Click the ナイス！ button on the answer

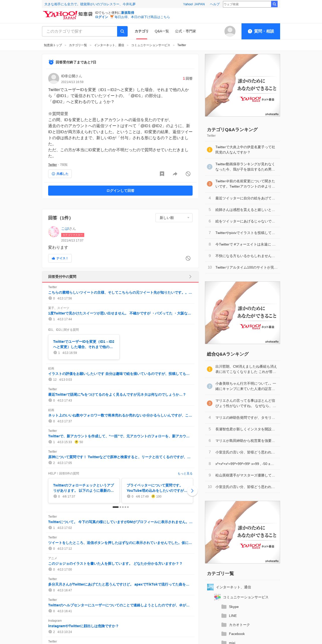[60, 258]
